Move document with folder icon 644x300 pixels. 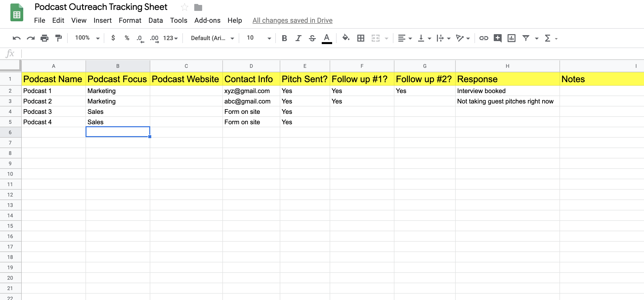point(198,7)
